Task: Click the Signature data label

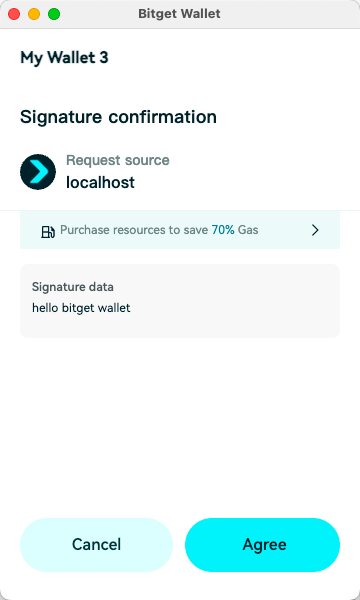Action: [73, 287]
